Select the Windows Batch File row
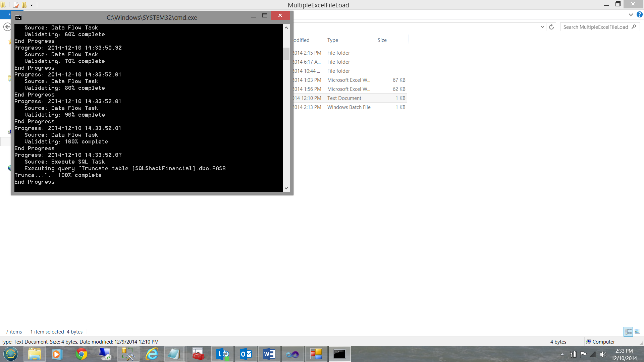644x362 pixels. point(349,107)
